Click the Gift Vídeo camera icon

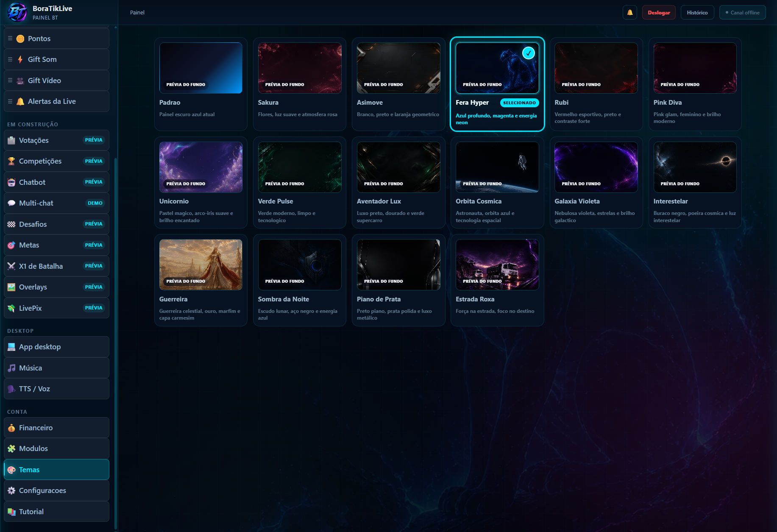point(20,81)
